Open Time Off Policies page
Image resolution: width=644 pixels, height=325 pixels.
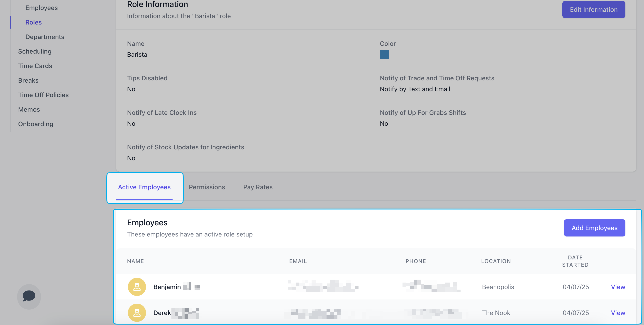pyautogui.click(x=43, y=95)
